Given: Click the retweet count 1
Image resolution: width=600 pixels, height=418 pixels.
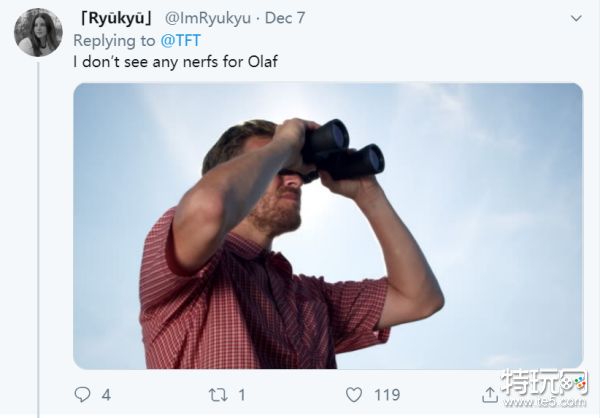Looking at the screenshot, I should 242,394.
